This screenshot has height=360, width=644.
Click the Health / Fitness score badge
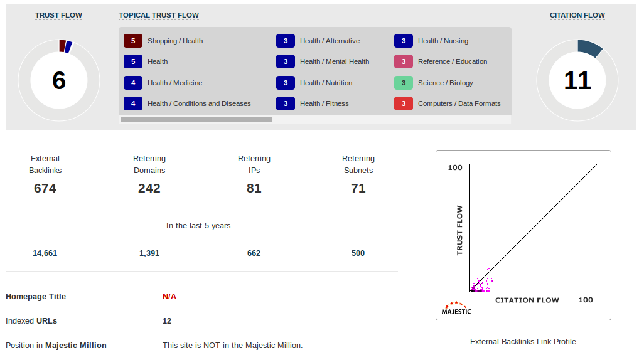(x=286, y=103)
